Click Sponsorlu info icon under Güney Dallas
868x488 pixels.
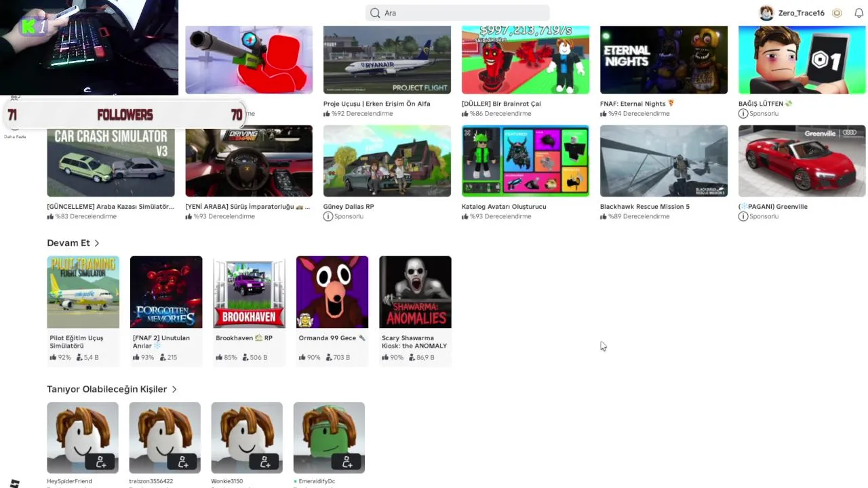(x=328, y=216)
